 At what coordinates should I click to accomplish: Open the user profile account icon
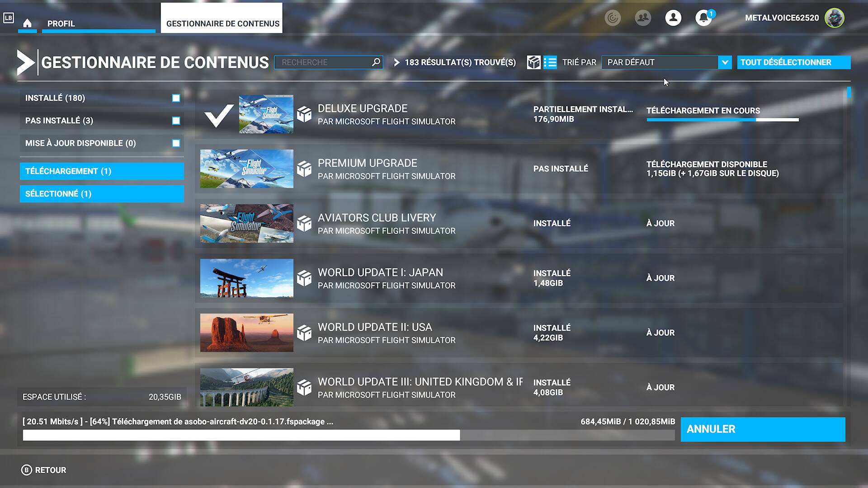click(x=673, y=18)
